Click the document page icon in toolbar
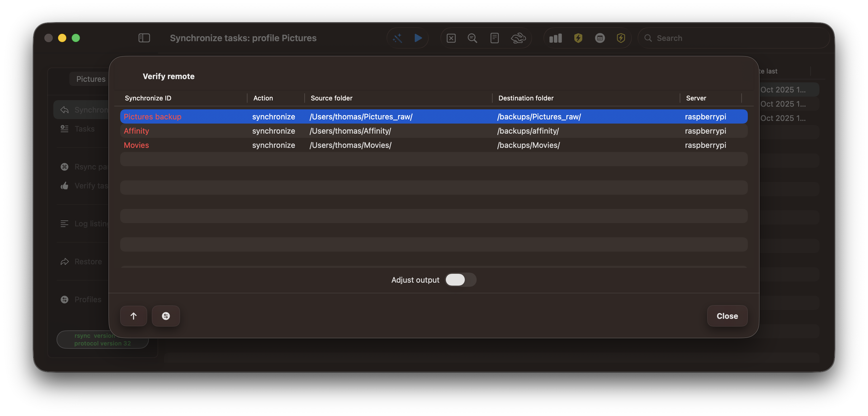 click(x=494, y=38)
